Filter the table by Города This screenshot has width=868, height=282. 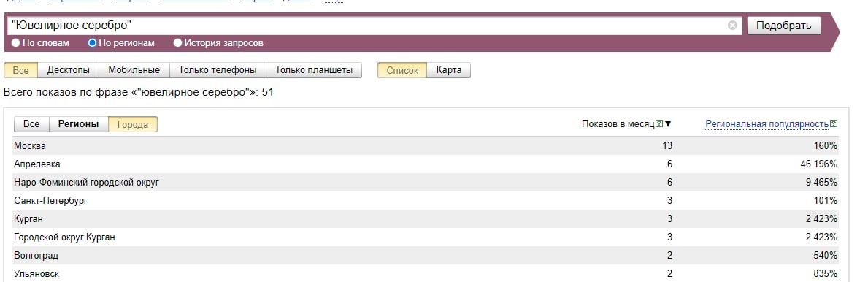pyautogui.click(x=133, y=124)
